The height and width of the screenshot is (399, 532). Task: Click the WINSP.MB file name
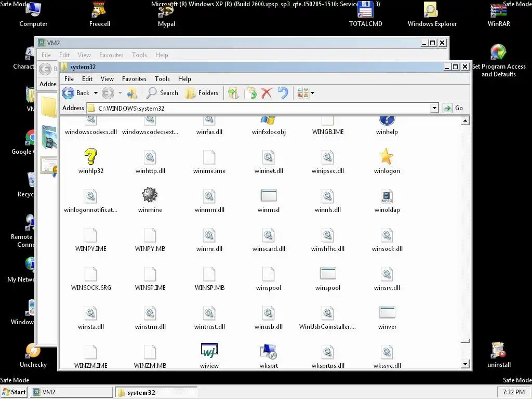pyautogui.click(x=209, y=288)
